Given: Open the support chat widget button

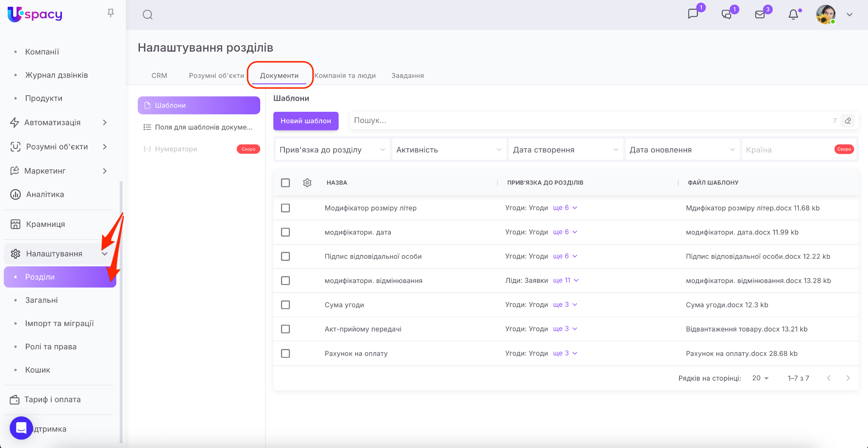Looking at the screenshot, I should pyautogui.click(x=21, y=428).
